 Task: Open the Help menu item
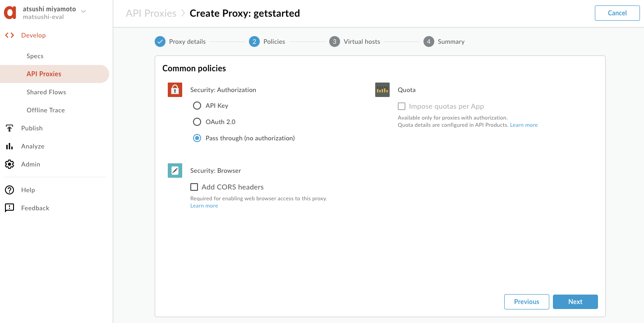[28, 190]
